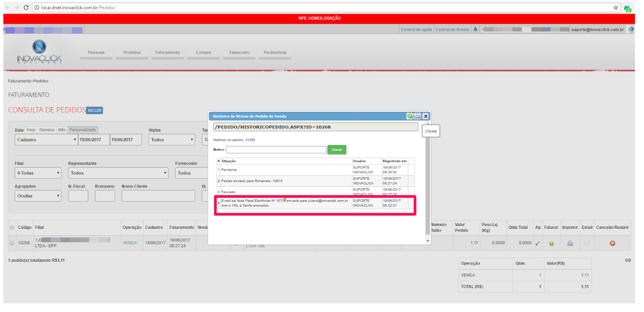The width and height of the screenshot is (644, 312).
Task: Reload the page using browser refresh
Action: [26, 8]
